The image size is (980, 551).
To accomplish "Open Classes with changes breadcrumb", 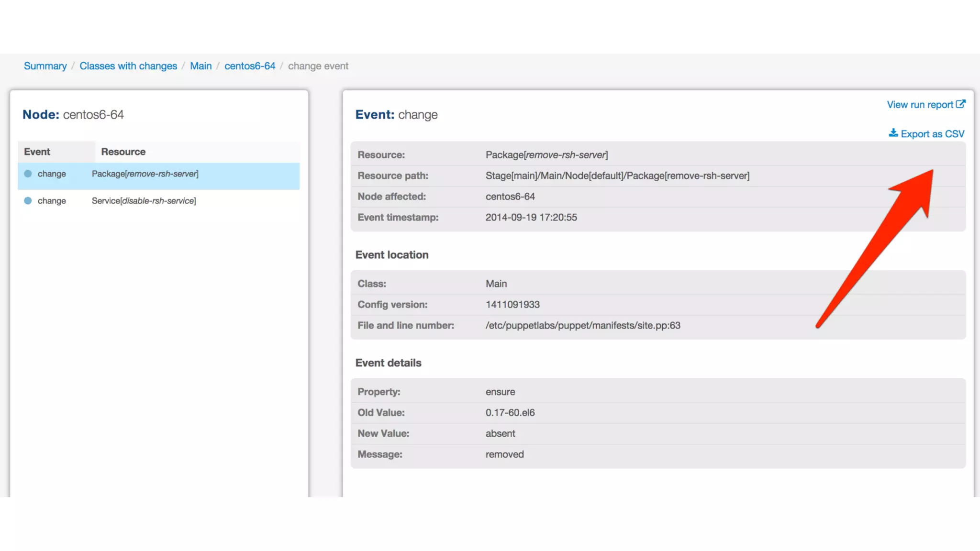I will tap(128, 66).
